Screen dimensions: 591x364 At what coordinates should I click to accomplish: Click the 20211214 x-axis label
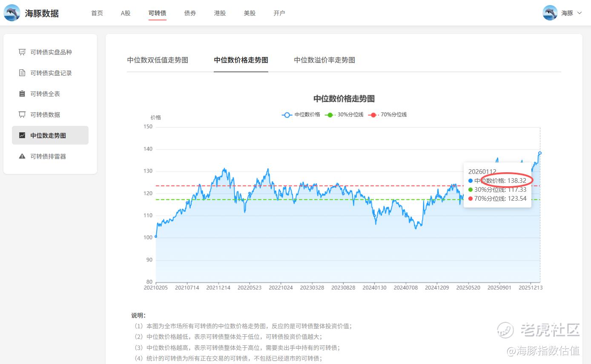pyautogui.click(x=218, y=288)
